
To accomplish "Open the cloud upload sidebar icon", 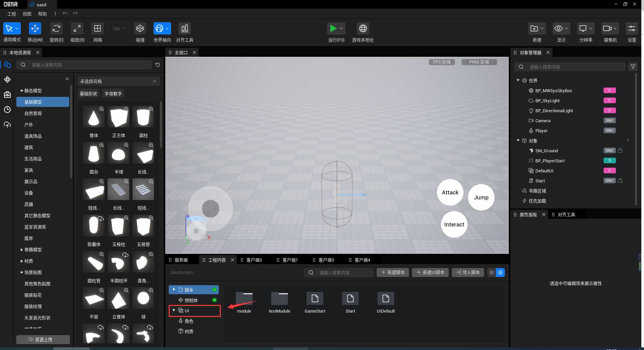I will (x=7, y=125).
